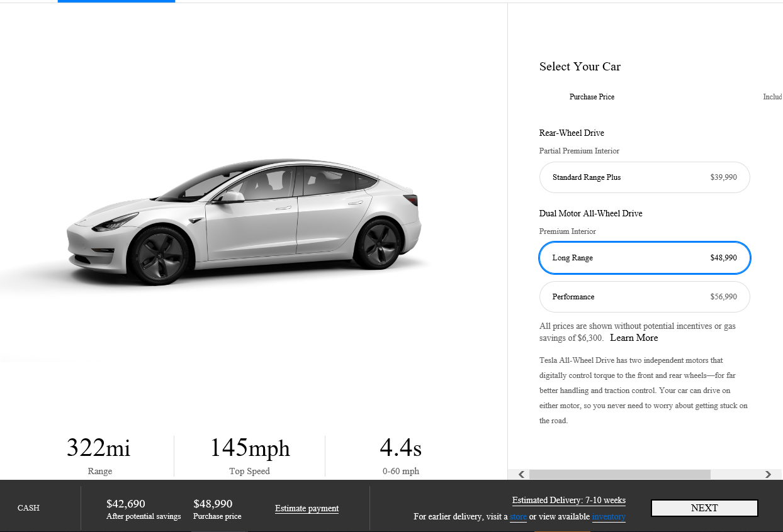Click the horizontal scrollbar thumb
The height and width of the screenshot is (532, 783).
pyautogui.click(x=620, y=474)
